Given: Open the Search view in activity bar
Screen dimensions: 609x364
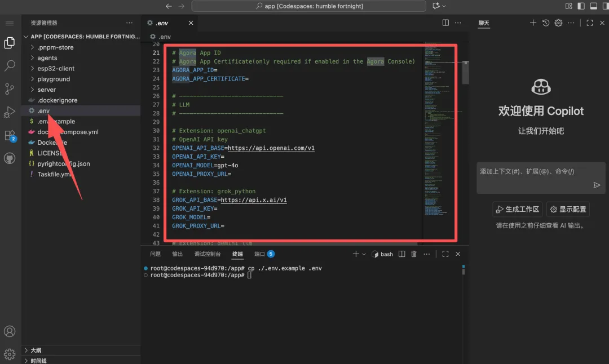Looking at the screenshot, I should 10,65.
